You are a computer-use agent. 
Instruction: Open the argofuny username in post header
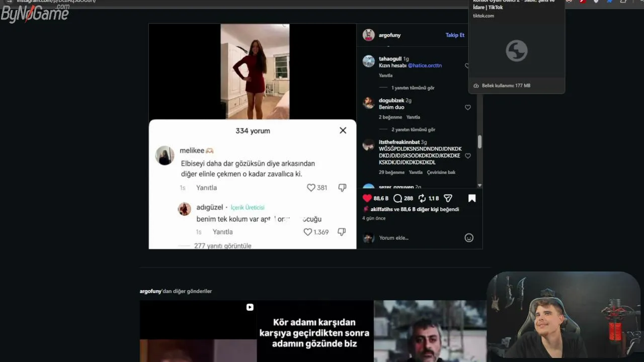[x=390, y=35]
